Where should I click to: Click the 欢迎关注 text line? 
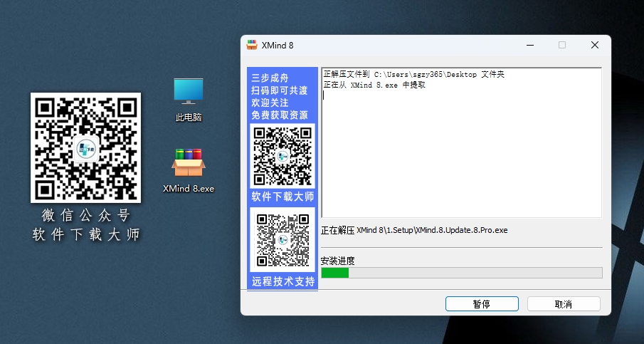(x=270, y=103)
